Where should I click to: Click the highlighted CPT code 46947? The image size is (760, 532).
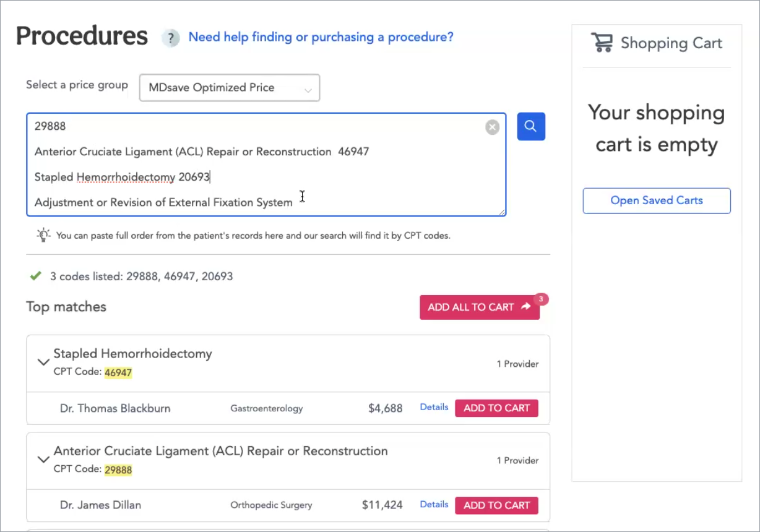pos(118,372)
